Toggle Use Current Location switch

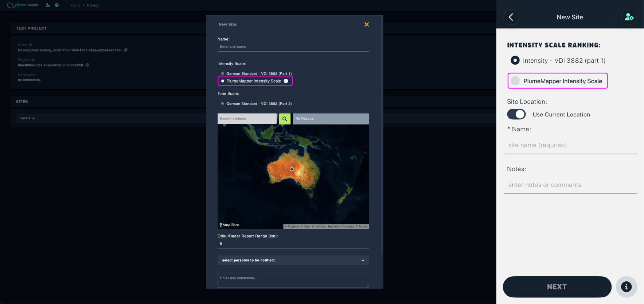point(516,114)
